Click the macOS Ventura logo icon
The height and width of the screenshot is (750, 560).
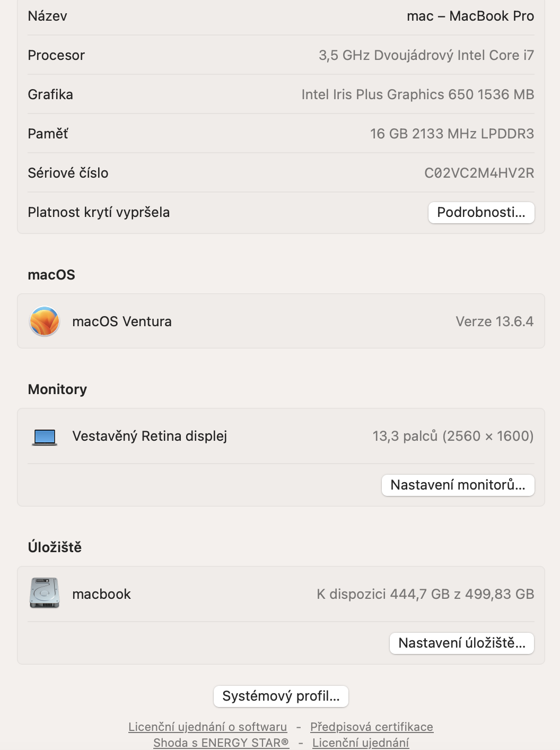[45, 321]
